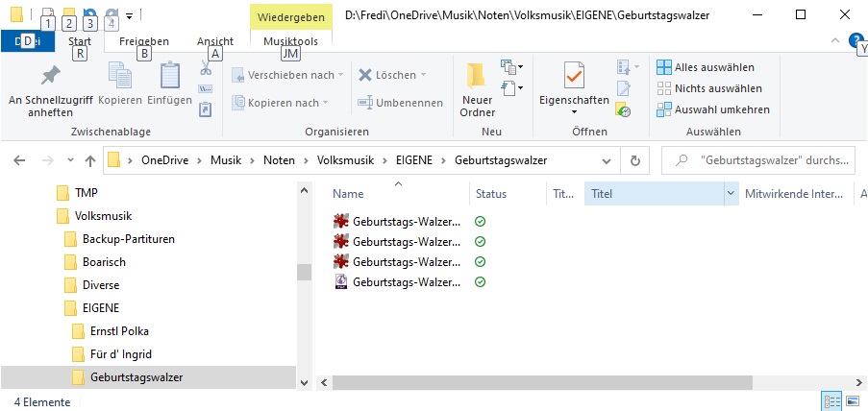Click the file list horizontal scrollbar
The image size is (868, 411).
542,382
